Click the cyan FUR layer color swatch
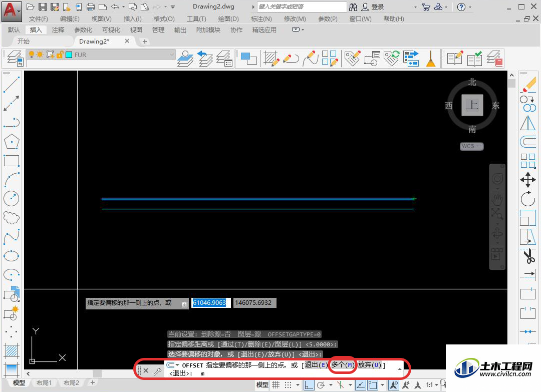 click(69, 55)
